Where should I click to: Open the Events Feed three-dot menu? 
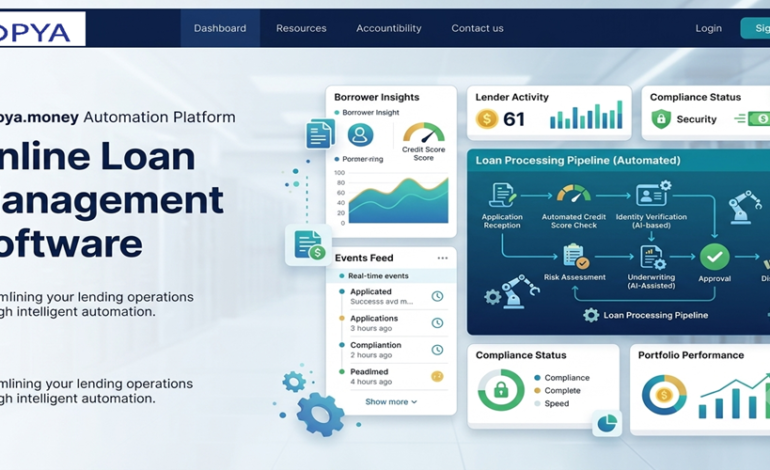tap(442, 258)
